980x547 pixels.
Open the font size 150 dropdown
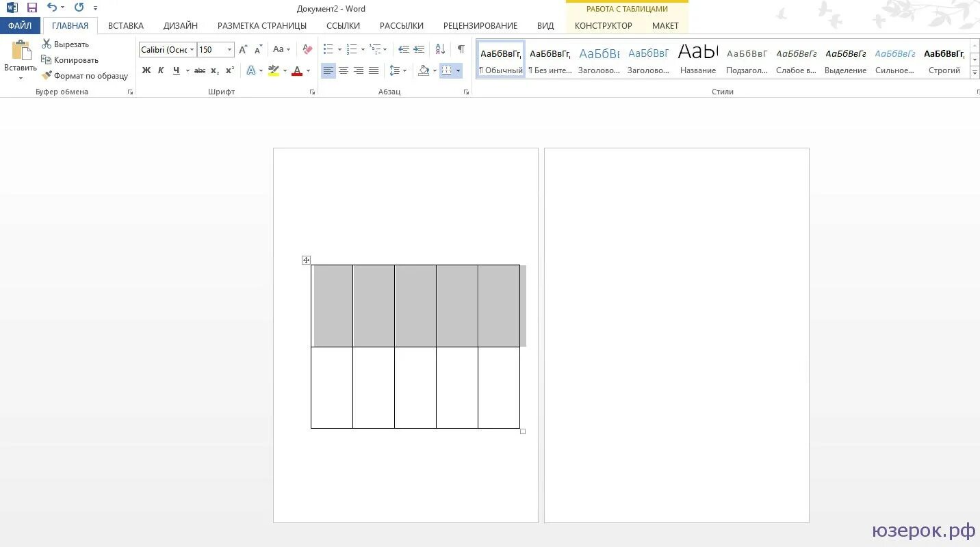229,50
